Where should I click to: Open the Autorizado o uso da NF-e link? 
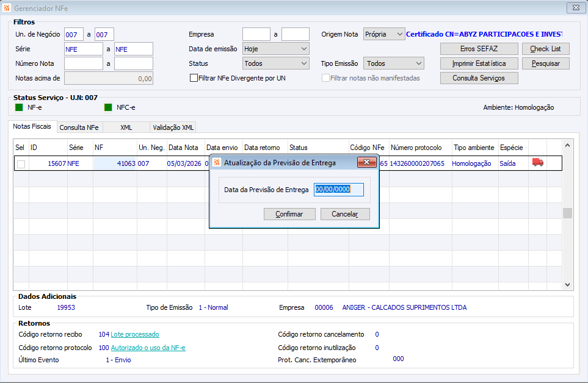pos(148,348)
